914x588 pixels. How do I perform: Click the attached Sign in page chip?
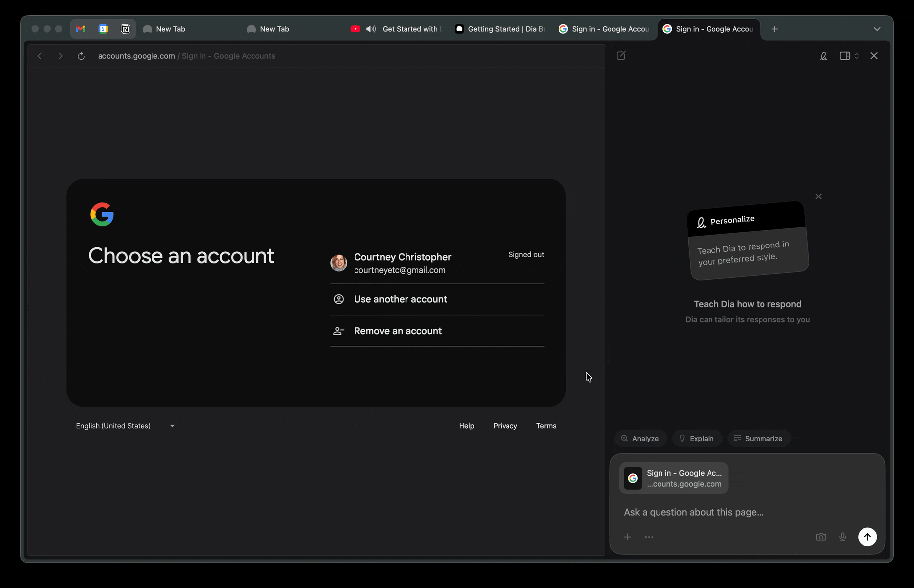tap(673, 478)
